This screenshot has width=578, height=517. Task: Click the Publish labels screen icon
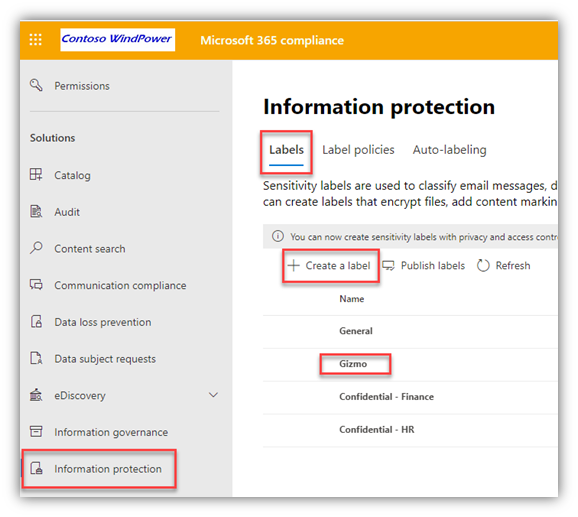[388, 265]
